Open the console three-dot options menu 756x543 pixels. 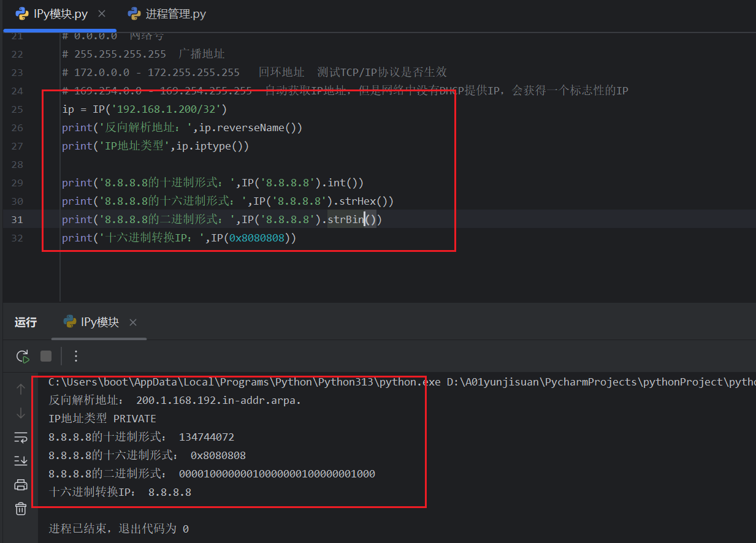pyautogui.click(x=75, y=356)
